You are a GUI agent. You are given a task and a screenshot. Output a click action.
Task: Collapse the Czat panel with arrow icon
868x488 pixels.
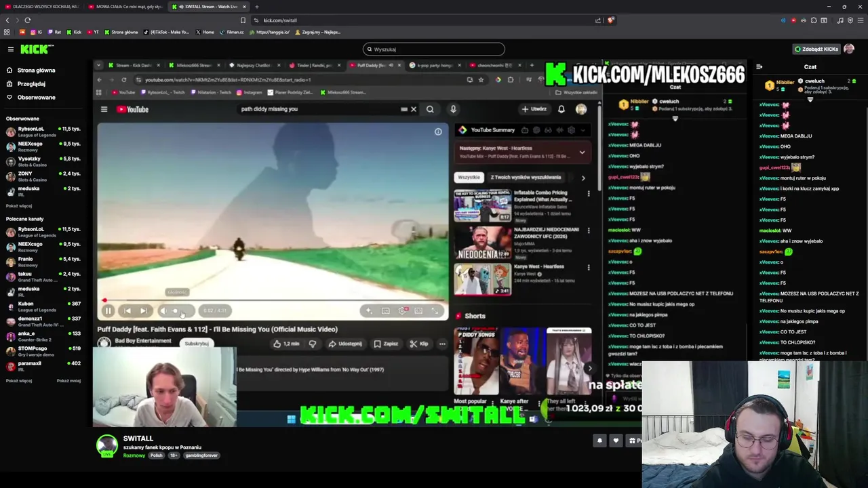[759, 66]
